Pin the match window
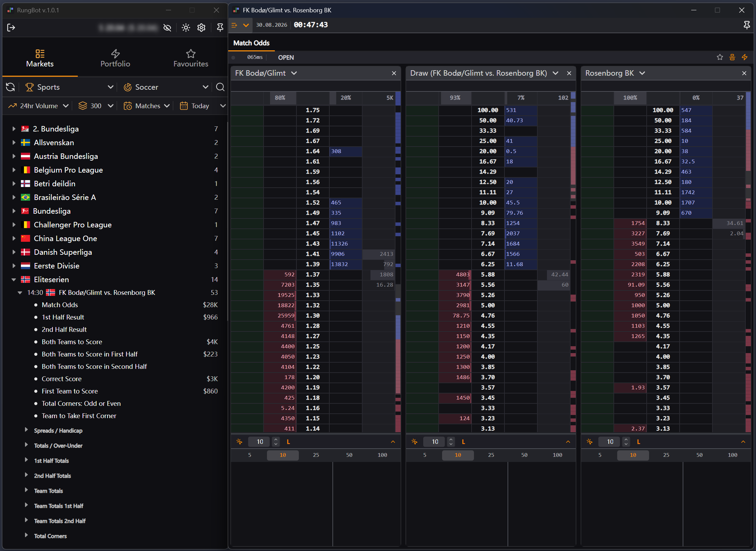The width and height of the screenshot is (756, 551). tap(747, 25)
